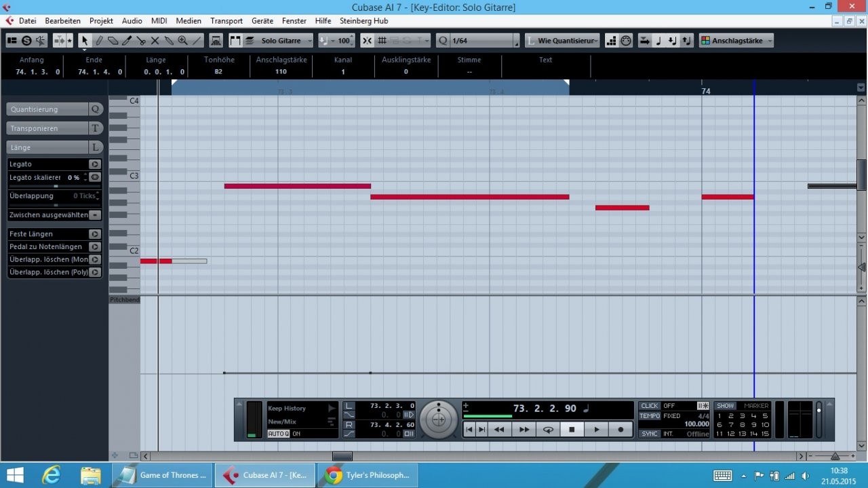The image size is (868, 488).
Task: Select the Split scissors tool
Action: click(141, 41)
